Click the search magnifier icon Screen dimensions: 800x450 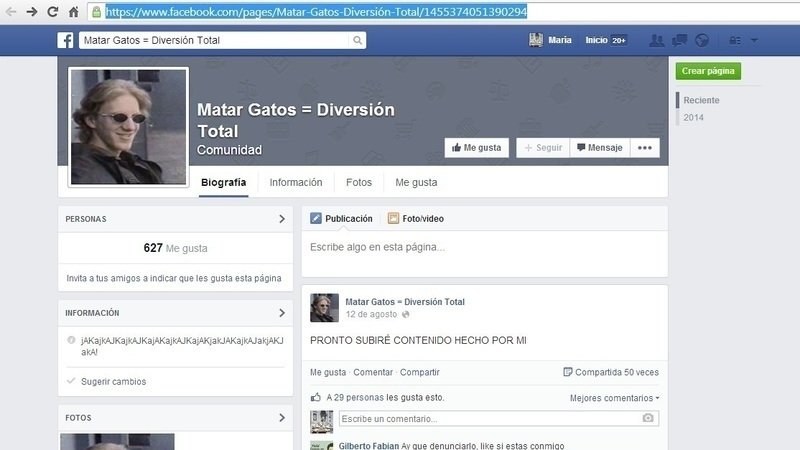357,41
